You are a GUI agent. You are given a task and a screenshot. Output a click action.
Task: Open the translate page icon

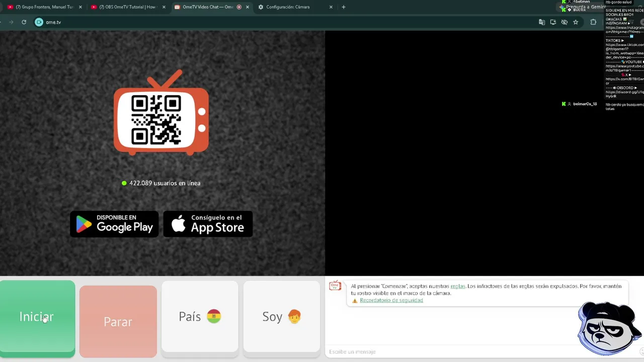pos(542,22)
